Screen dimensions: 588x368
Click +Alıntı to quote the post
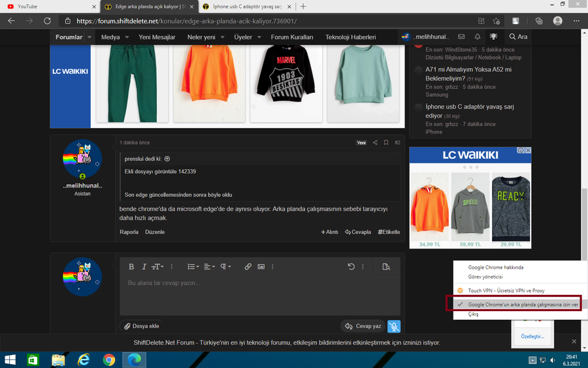(330, 232)
